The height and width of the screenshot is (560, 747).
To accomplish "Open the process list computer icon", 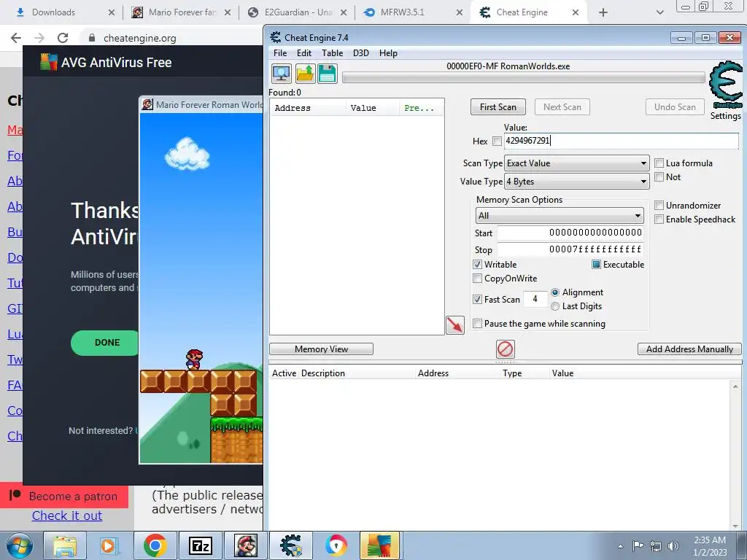I will point(282,74).
